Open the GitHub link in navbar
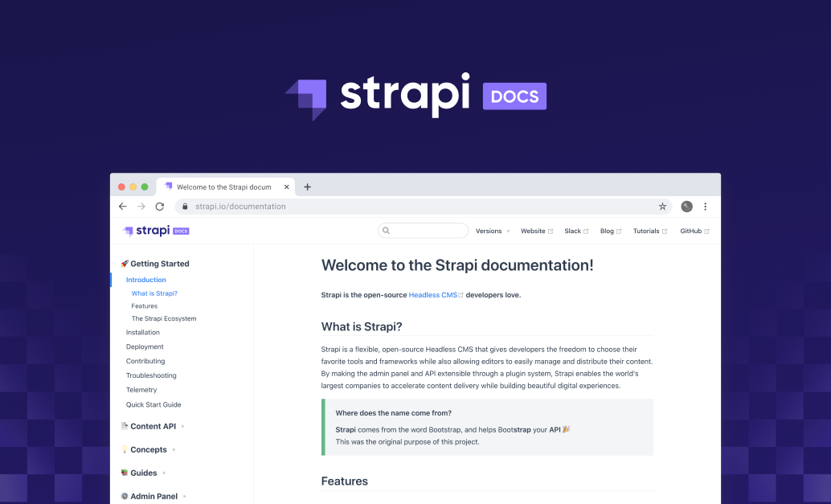The width and height of the screenshot is (831, 504). point(694,232)
